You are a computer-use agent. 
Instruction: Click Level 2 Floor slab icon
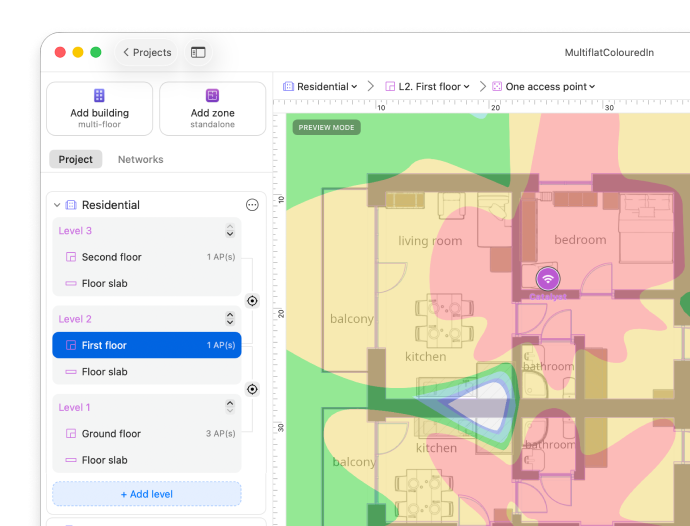pos(71,372)
